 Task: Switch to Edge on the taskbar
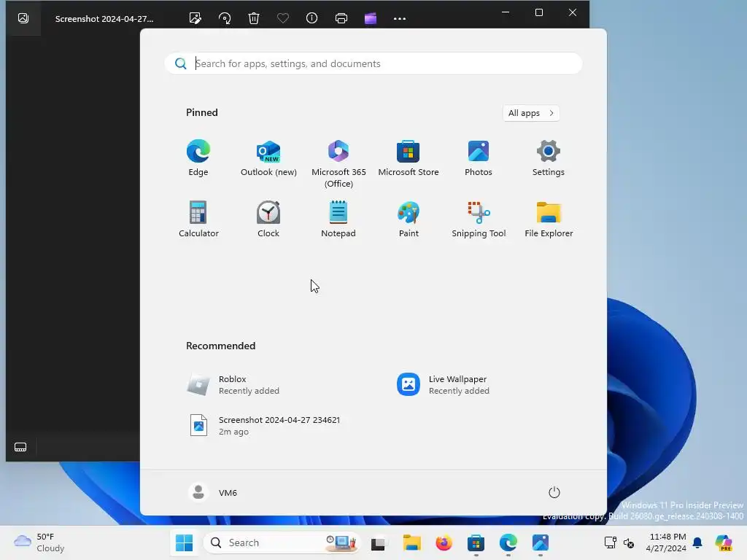508,542
